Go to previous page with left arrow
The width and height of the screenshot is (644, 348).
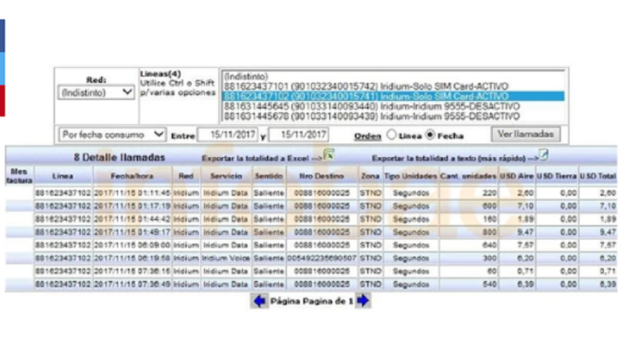pyautogui.click(x=258, y=302)
